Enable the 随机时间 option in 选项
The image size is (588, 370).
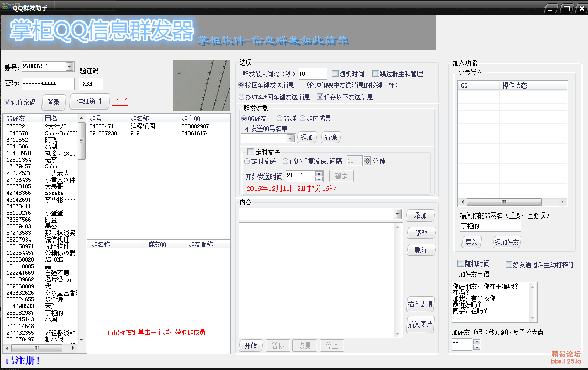pos(335,74)
